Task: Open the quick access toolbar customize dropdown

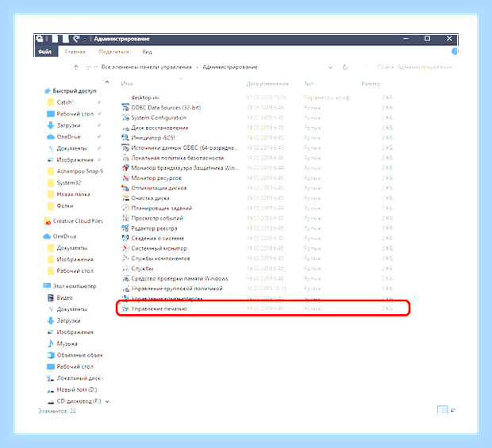Action: coord(85,39)
